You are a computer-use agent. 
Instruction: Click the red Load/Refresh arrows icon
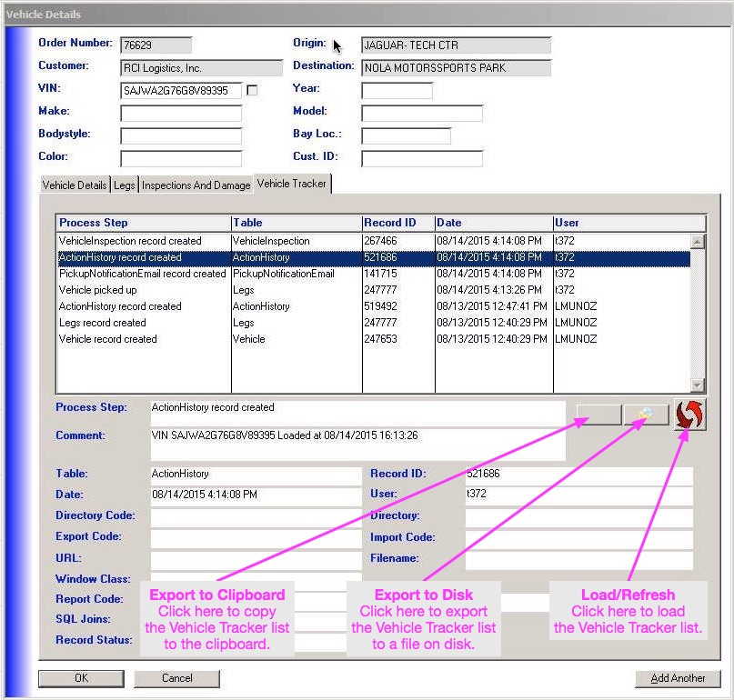[x=689, y=415]
